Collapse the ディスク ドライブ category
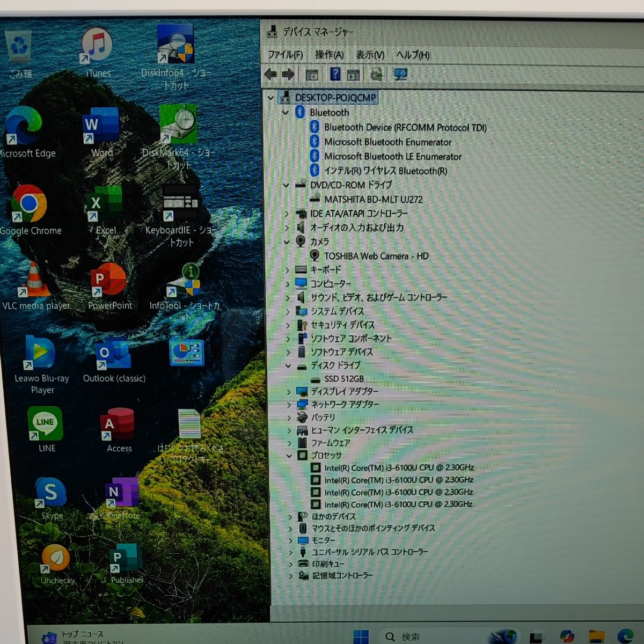This screenshot has height=644, width=644. [288, 365]
